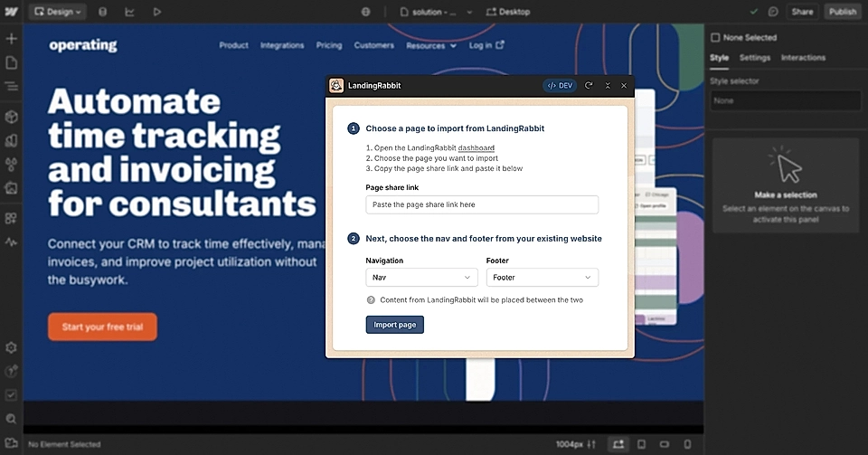
Task: Click 'No Element Selected' breadcrumb text
Action: (64, 444)
